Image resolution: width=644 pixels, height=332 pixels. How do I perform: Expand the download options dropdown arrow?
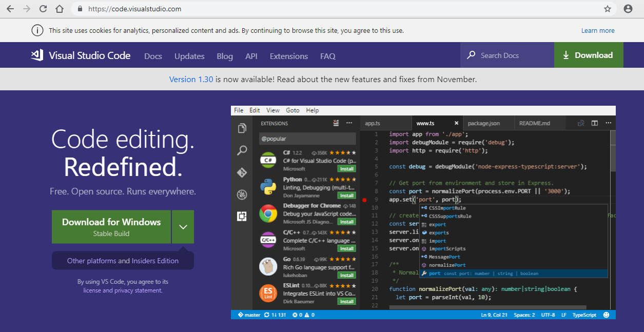pos(183,227)
